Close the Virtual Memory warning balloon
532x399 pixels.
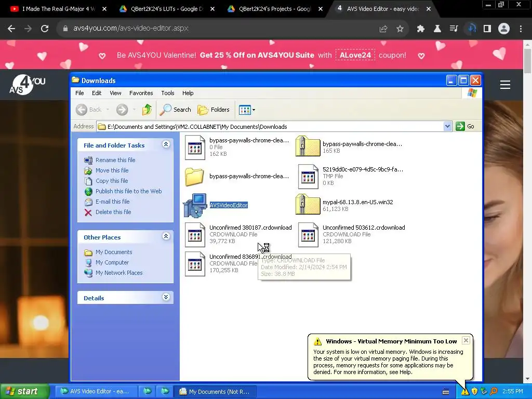pos(466,340)
